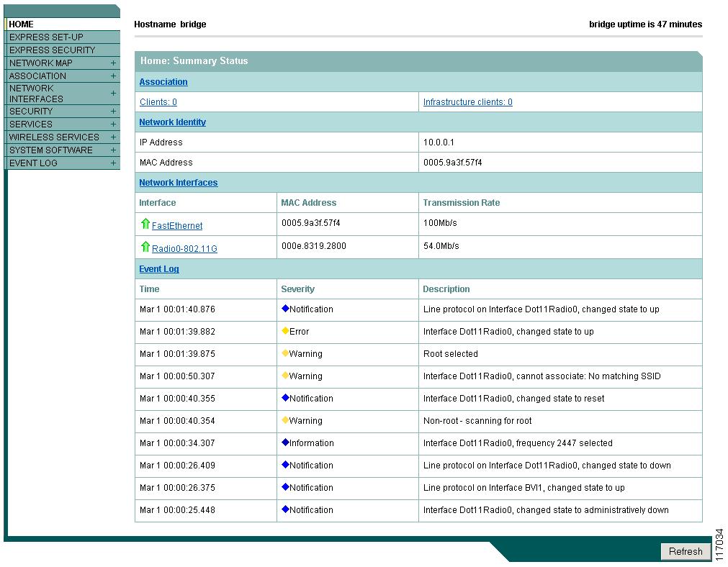The width and height of the screenshot is (728, 567).
Task: Click MAC Address value in Network Identity
Action: coord(452,163)
